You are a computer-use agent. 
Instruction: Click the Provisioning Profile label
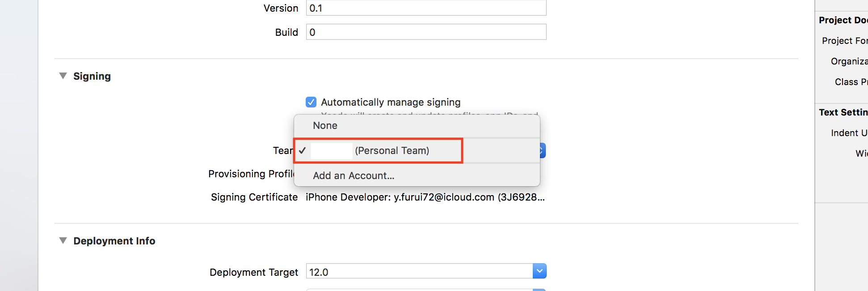click(251, 174)
